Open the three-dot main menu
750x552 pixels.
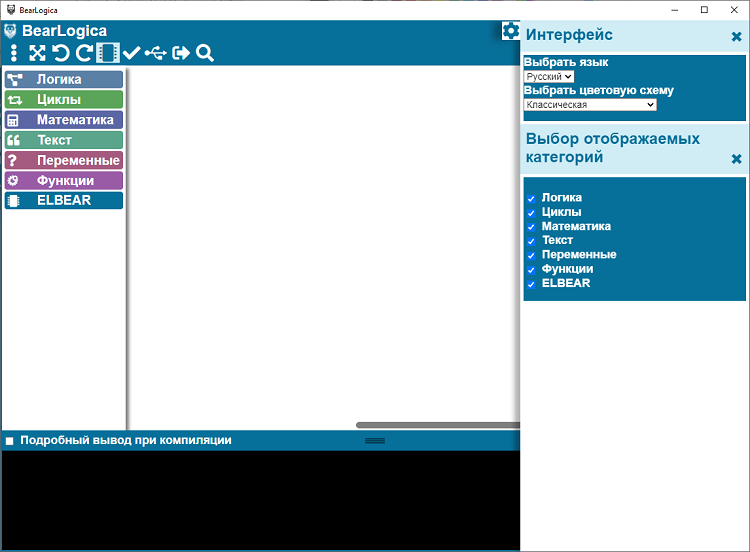click(x=14, y=53)
